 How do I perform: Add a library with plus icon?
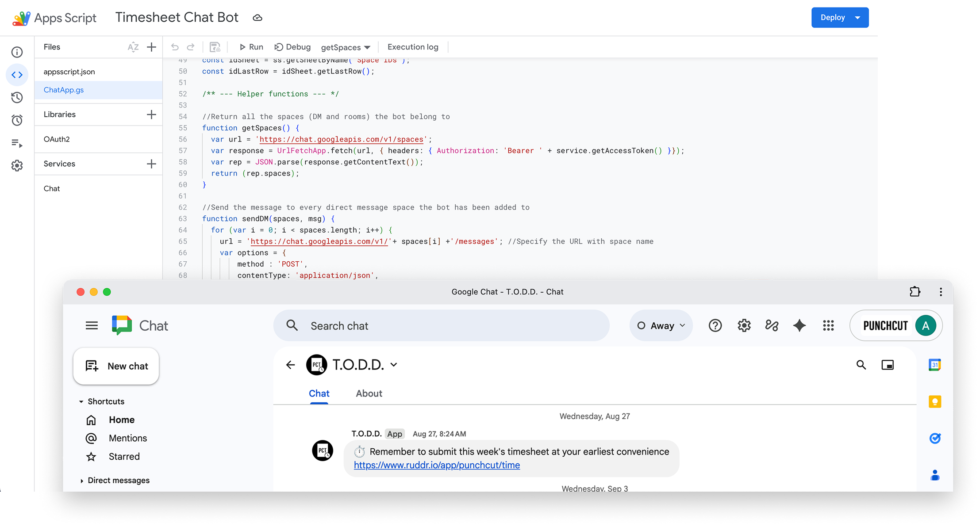tap(151, 115)
